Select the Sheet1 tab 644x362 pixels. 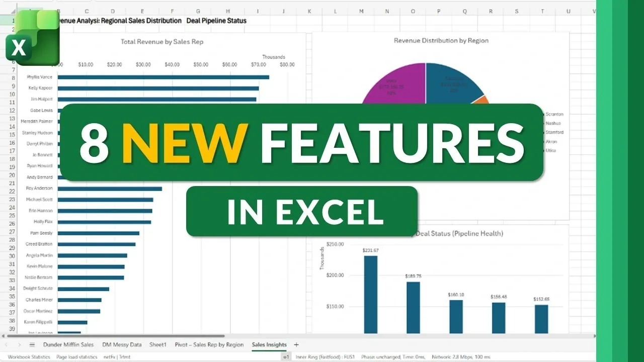point(157,345)
